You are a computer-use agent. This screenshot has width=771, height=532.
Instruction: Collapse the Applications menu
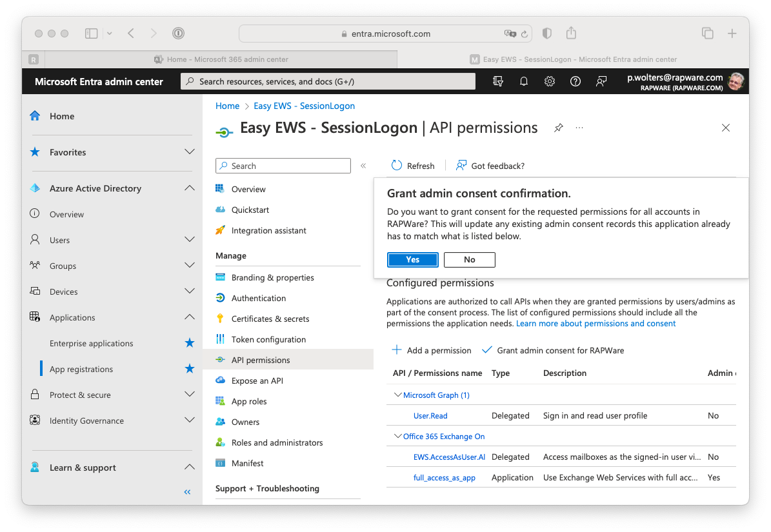[x=189, y=317]
